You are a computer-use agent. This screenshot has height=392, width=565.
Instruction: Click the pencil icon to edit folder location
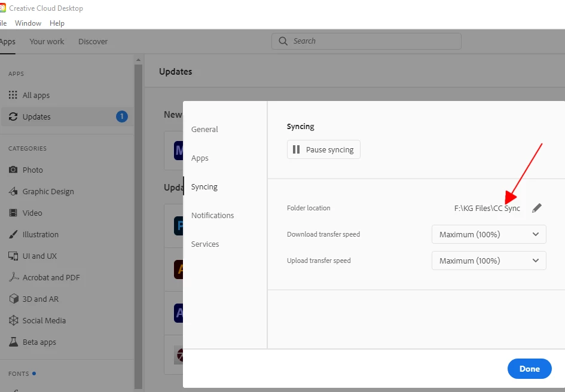click(x=536, y=208)
